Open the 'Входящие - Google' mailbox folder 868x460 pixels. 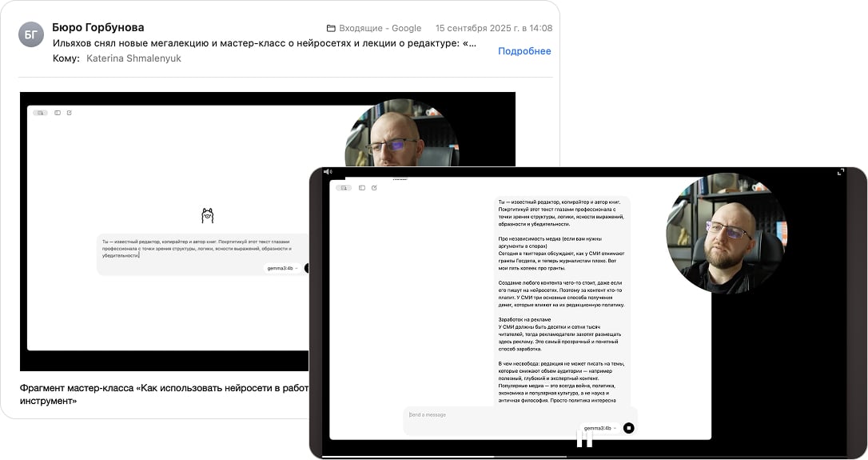click(x=374, y=28)
